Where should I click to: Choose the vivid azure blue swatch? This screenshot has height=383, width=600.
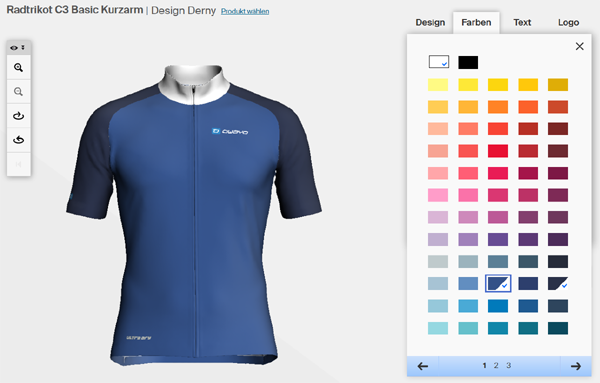pyautogui.click(x=498, y=306)
